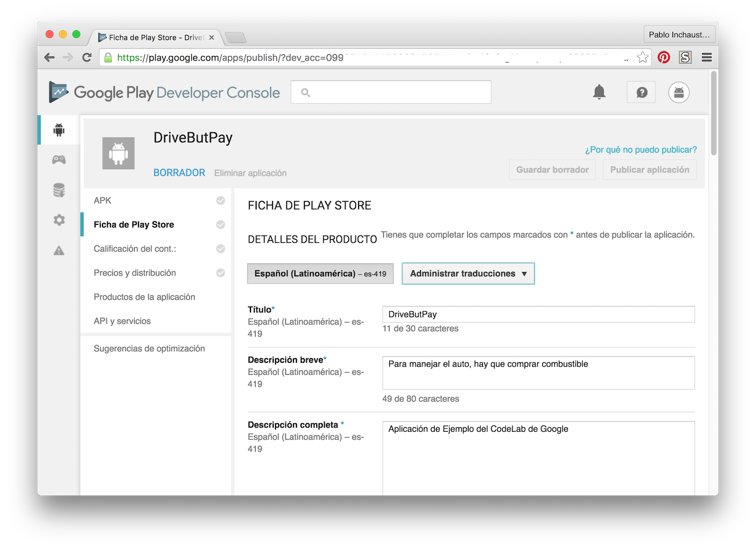
Task: Select Español (Latinoamérica) language button
Action: coord(320,274)
